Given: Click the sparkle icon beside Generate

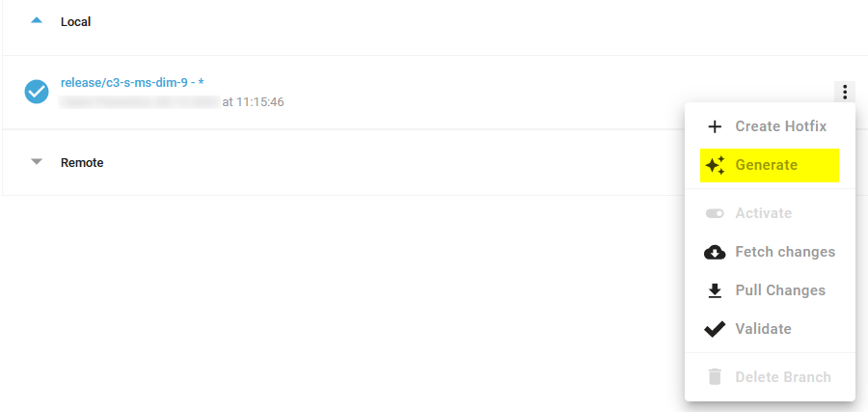Looking at the screenshot, I should pos(716,165).
